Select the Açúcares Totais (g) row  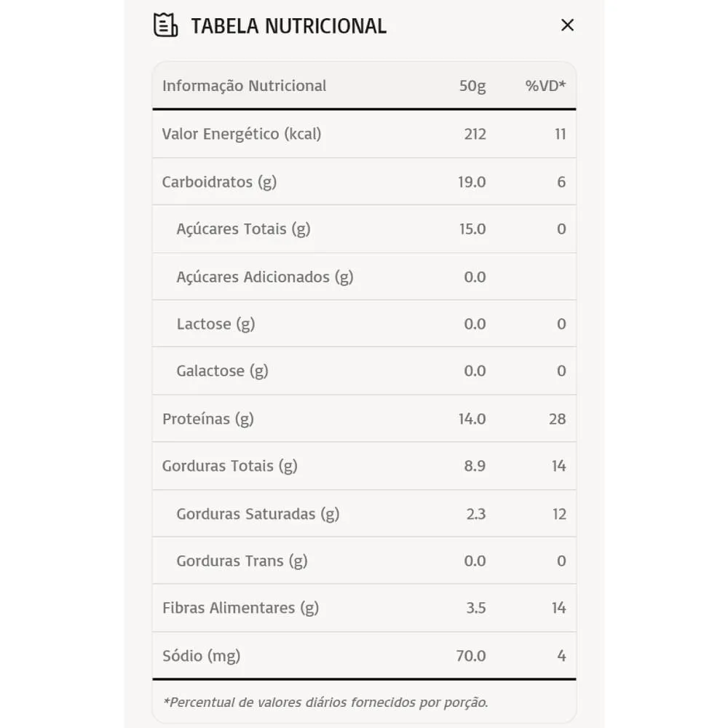click(x=243, y=229)
